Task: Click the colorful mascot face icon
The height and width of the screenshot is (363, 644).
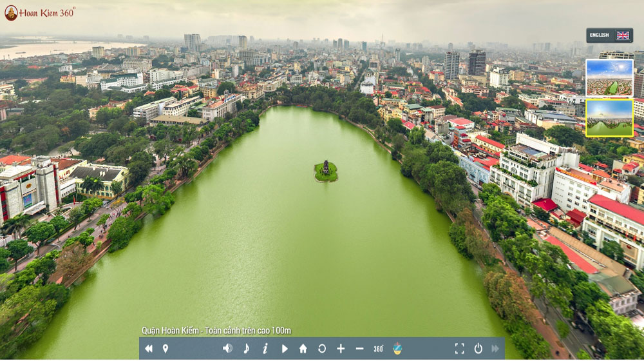Action: pos(397,349)
